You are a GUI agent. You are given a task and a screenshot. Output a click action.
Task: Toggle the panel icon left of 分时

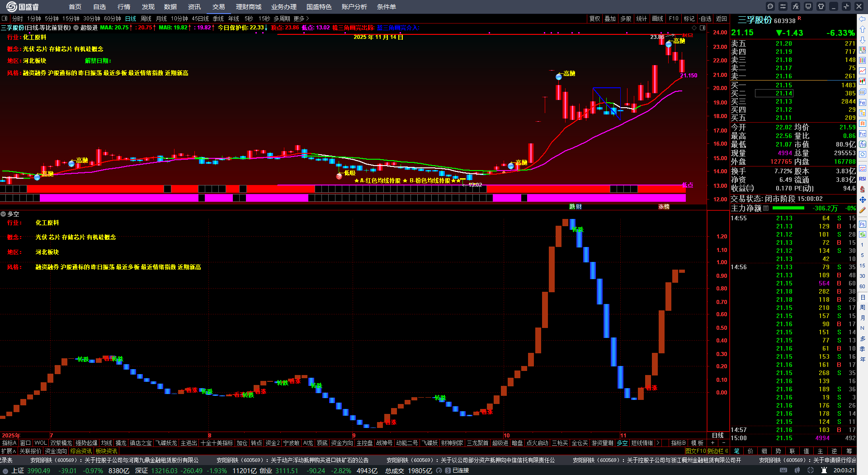(x=5, y=19)
